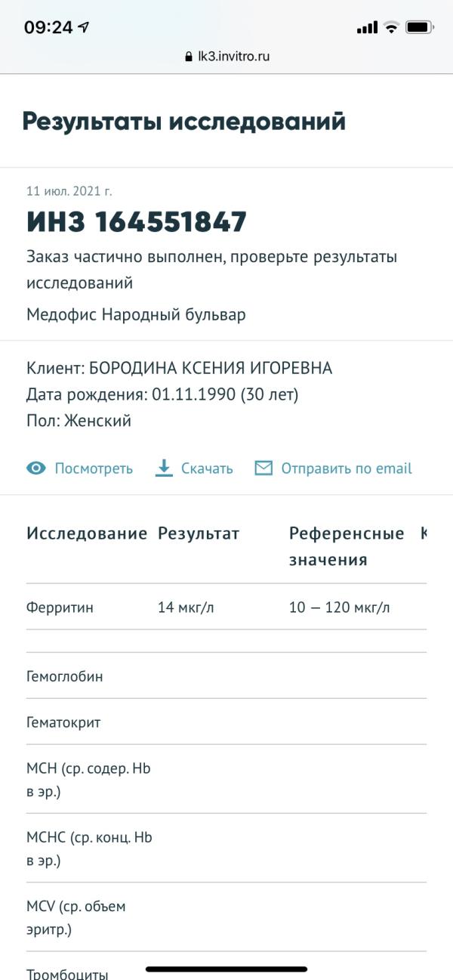Click the eye icon next to Посмотреть
This screenshot has width=453, height=980.
pyautogui.click(x=36, y=468)
